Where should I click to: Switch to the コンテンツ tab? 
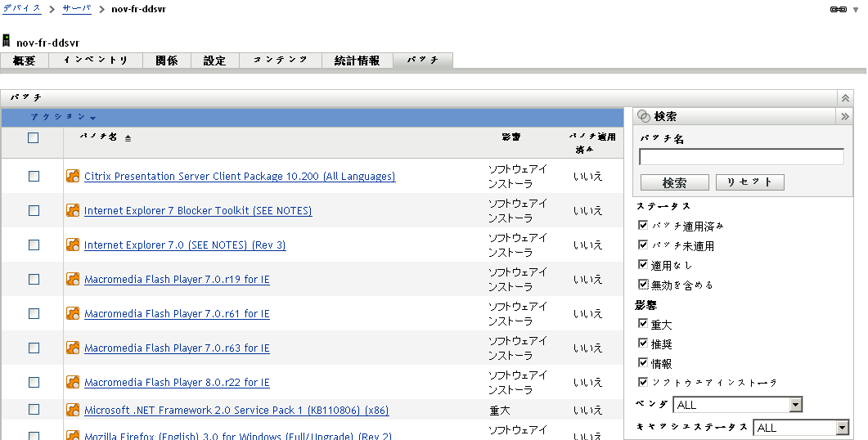coord(281,61)
